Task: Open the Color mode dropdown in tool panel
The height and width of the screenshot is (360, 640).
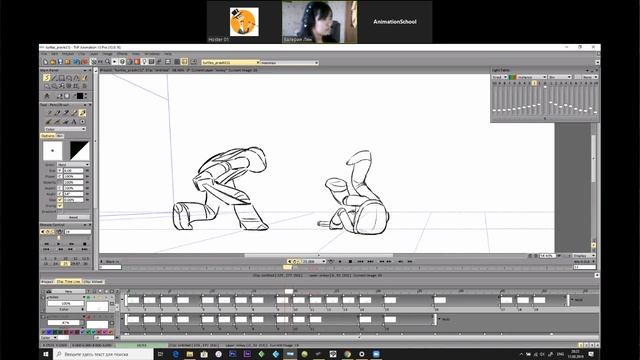Action: point(65,129)
